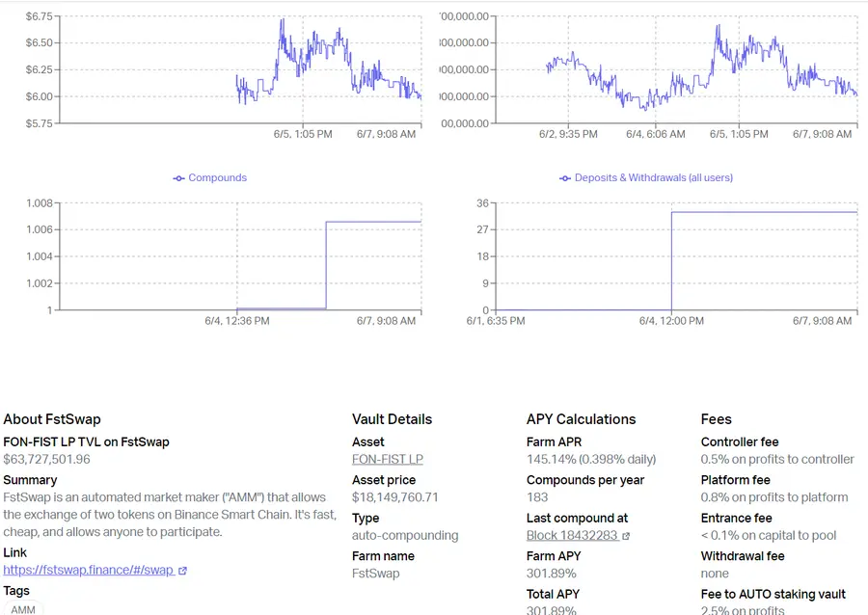Click the asset price $18,149,760.71
868x615 pixels.
point(395,497)
